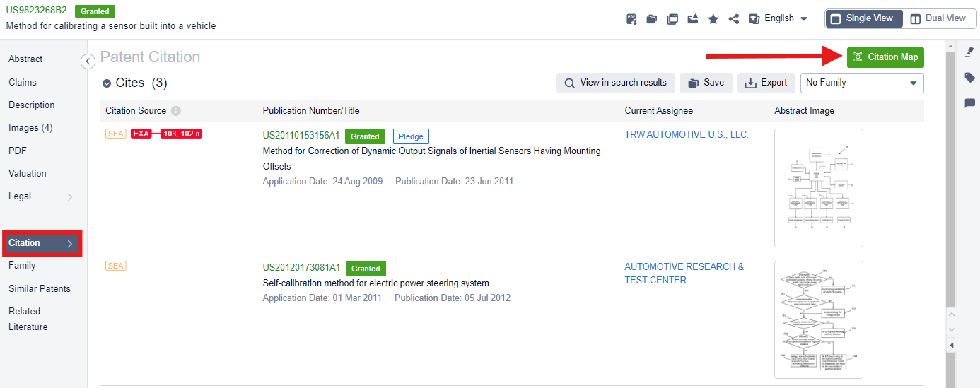Open the Claims section in sidebar
980x388 pixels.
tap(23, 82)
